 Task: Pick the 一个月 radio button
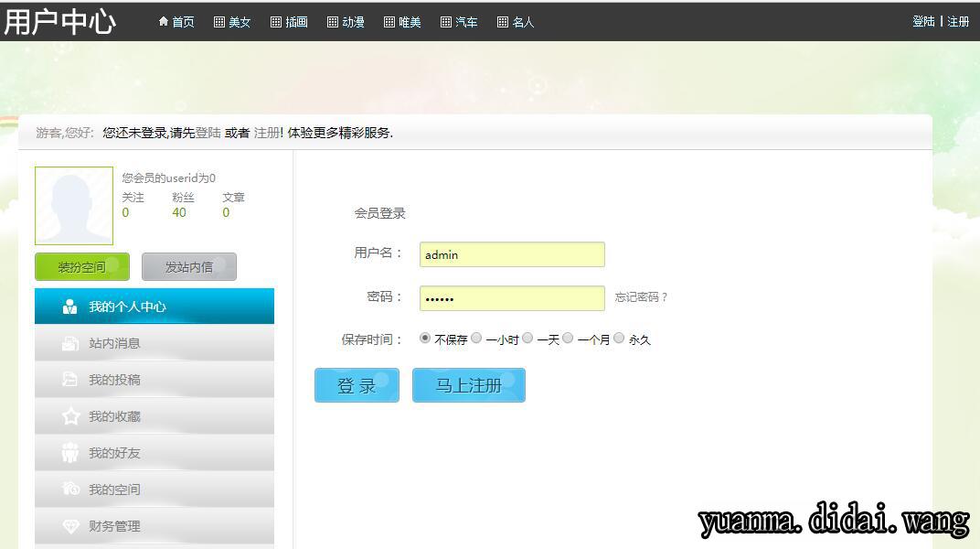568,338
